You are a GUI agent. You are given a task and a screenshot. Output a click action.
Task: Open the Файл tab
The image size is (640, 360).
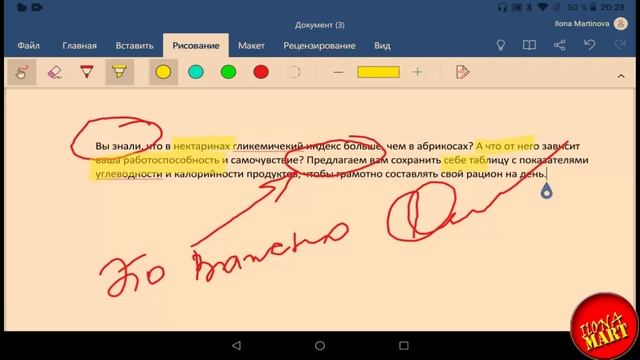[x=29, y=46]
